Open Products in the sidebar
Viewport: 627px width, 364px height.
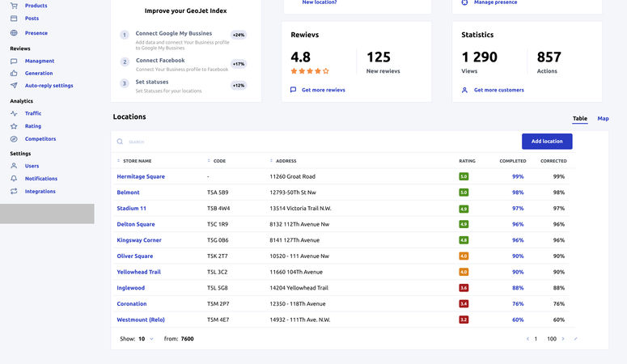point(36,6)
